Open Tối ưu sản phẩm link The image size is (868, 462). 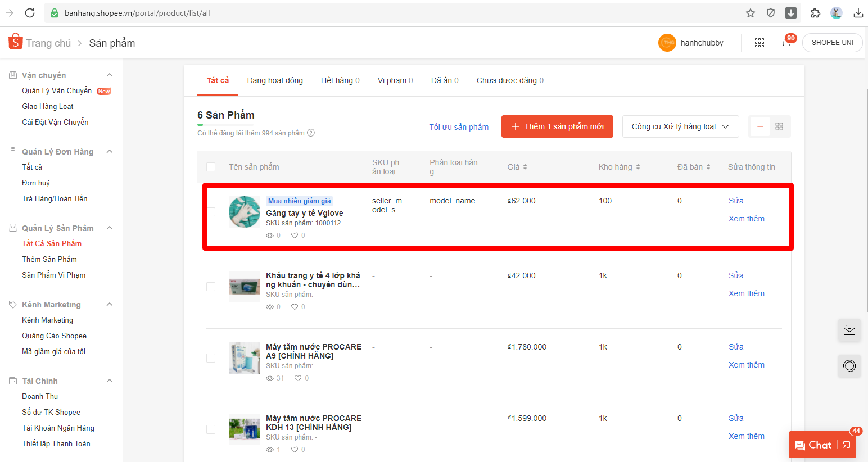pyautogui.click(x=459, y=127)
